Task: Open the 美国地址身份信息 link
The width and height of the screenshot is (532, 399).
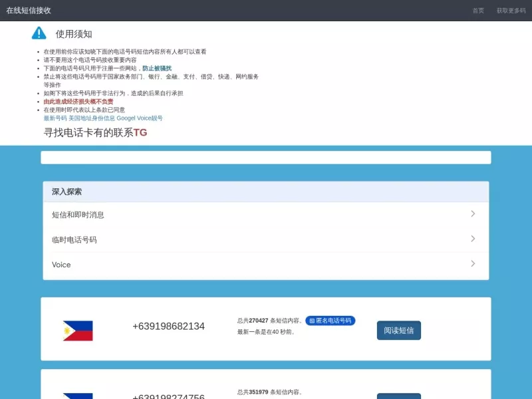Action: [x=92, y=118]
